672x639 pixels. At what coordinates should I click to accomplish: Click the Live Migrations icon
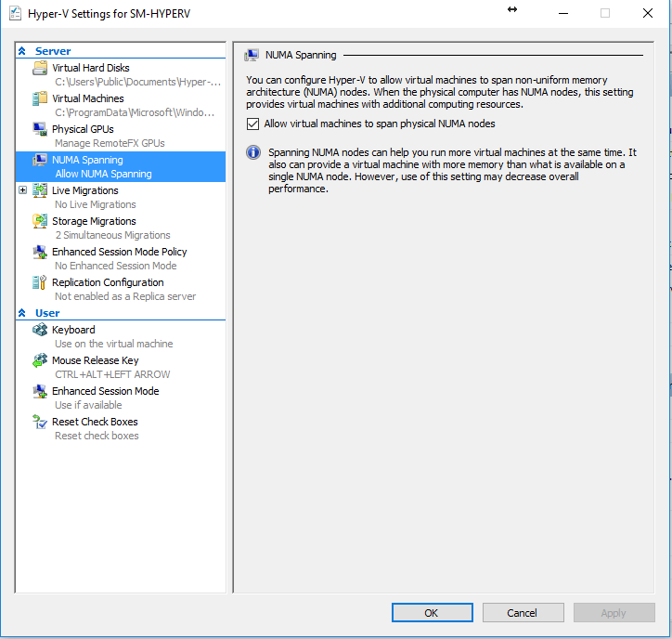coord(40,190)
